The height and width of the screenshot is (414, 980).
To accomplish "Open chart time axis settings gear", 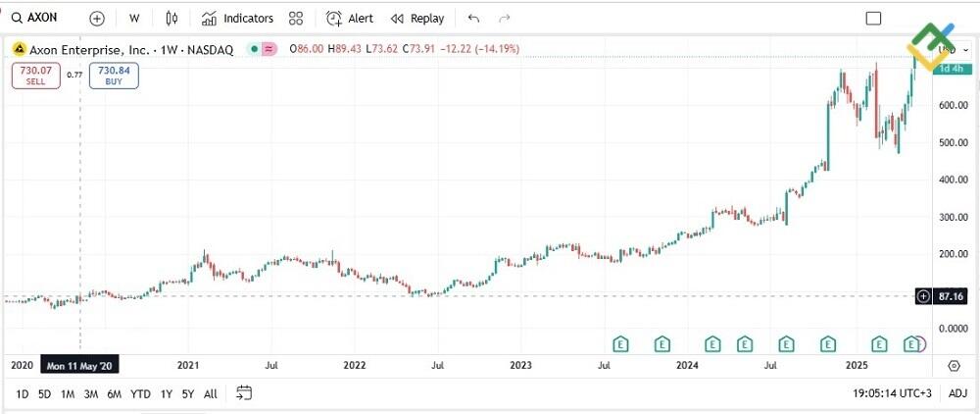I will [954, 365].
